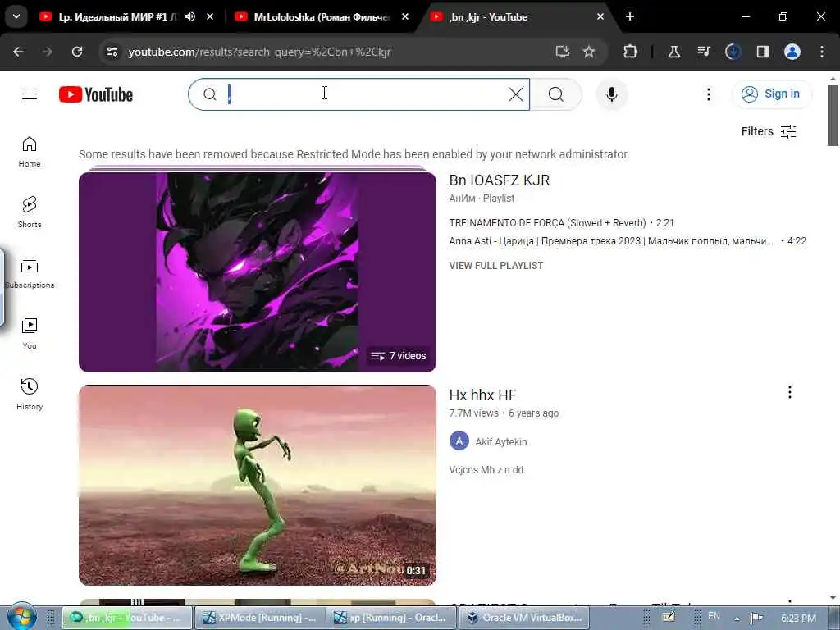Screen dimensions: 840x630
Task: Go back in browser history
Action: (18, 52)
